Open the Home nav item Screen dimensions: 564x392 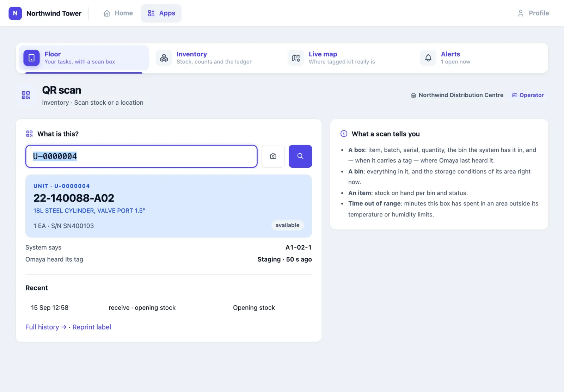click(x=118, y=13)
